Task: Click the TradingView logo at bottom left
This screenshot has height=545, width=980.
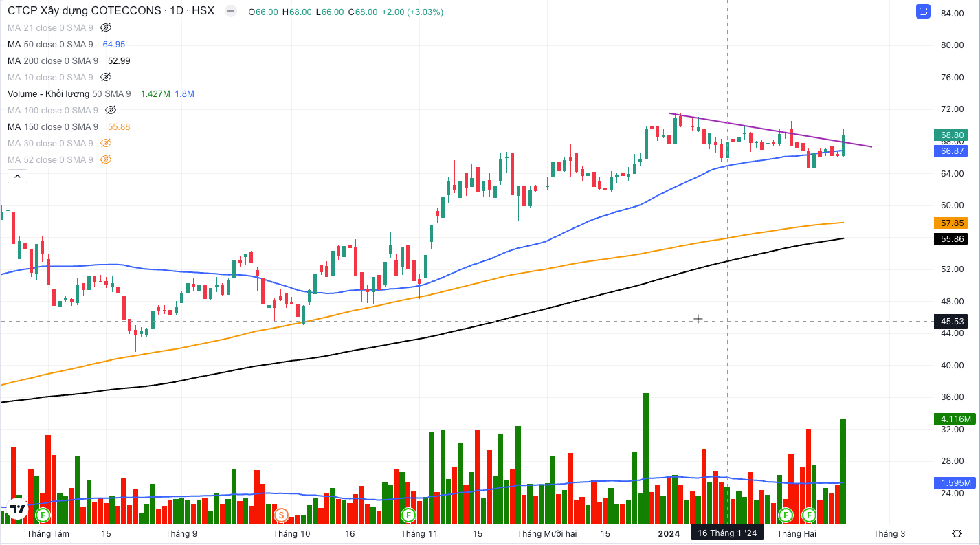Action: pos(17,509)
